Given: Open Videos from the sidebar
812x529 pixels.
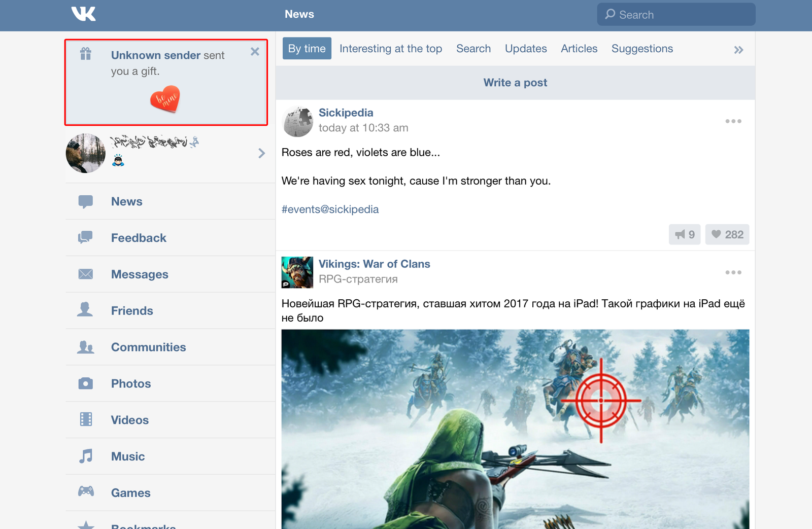Looking at the screenshot, I should (x=130, y=420).
